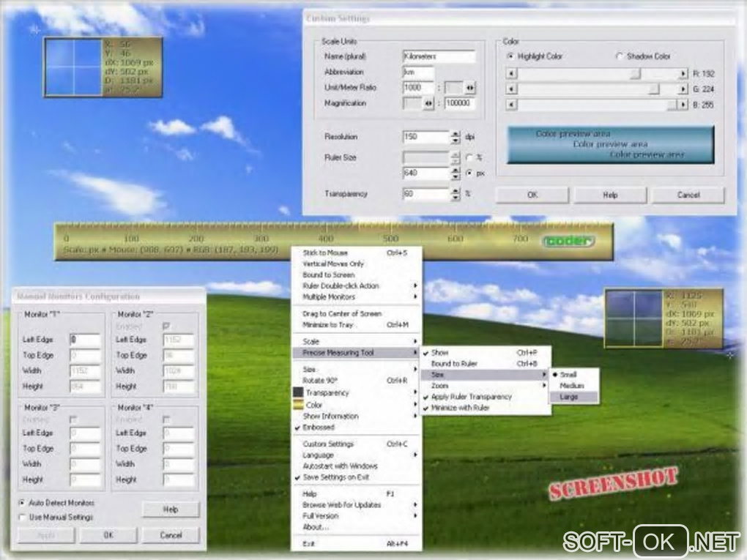This screenshot has height=560, width=747.
Task: Choose the px radio for Ruler Size
Action: pyautogui.click(x=469, y=173)
